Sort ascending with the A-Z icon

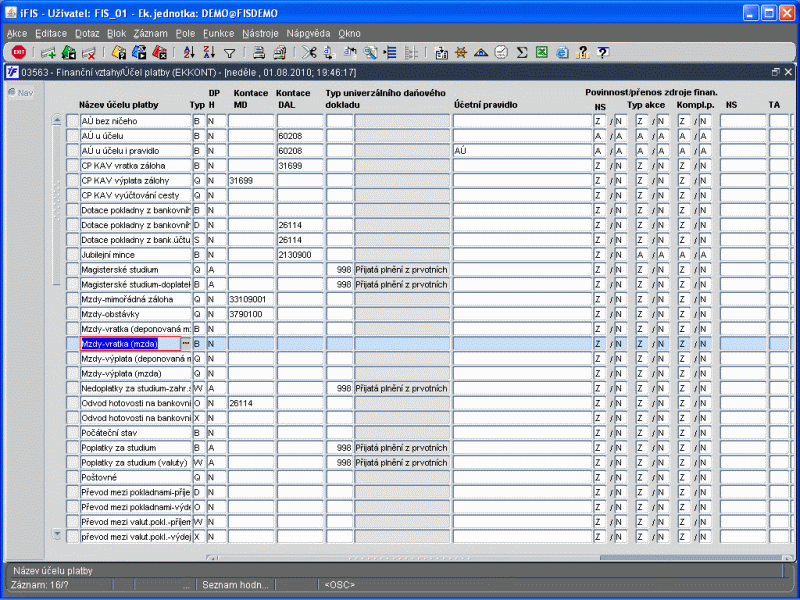coord(189,52)
